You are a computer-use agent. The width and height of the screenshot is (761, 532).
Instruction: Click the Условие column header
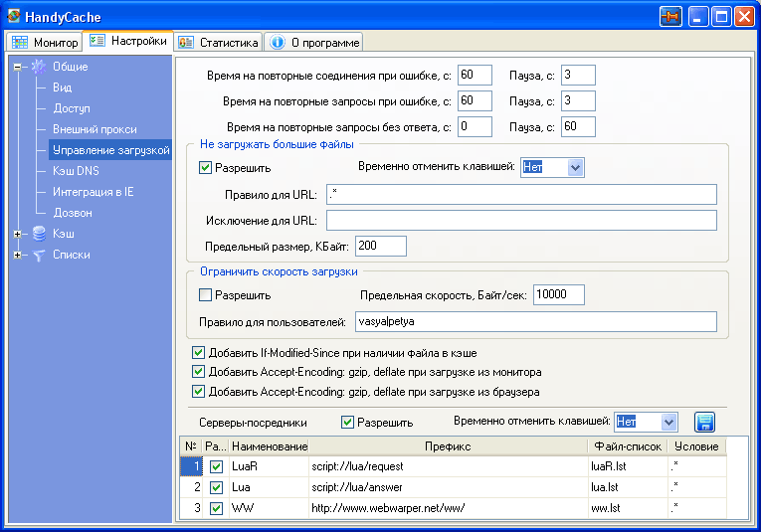pyautogui.click(x=696, y=446)
